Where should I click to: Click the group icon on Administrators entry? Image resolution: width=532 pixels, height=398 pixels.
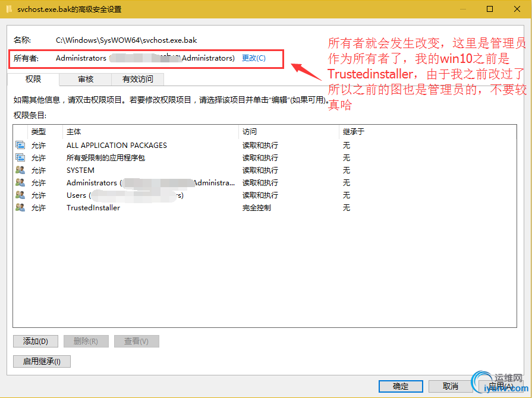pyautogui.click(x=20, y=183)
